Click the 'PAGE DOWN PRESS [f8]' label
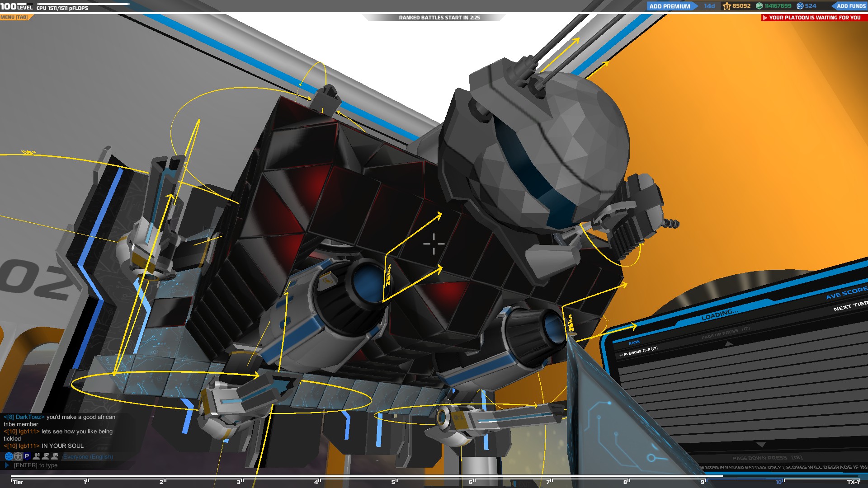 click(767, 458)
